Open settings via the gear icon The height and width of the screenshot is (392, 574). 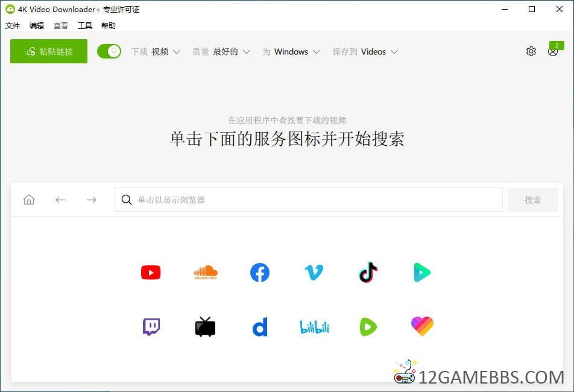click(x=531, y=51)
